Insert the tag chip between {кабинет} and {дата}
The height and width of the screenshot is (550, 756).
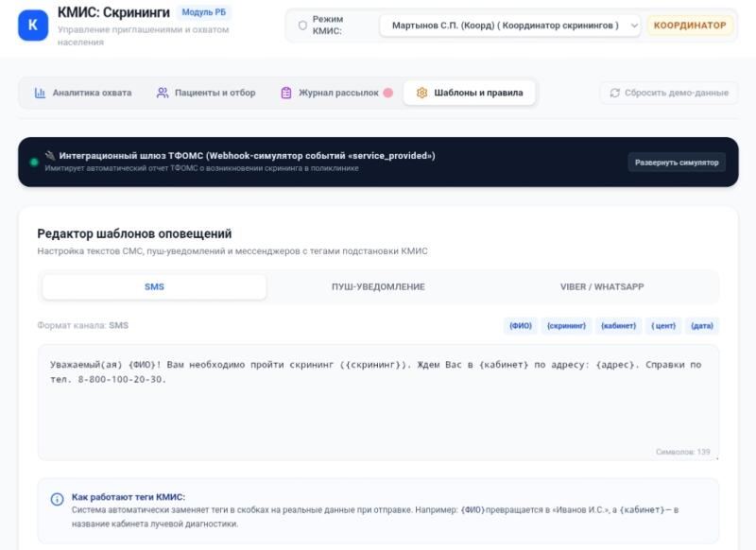(x=663, y=326)
